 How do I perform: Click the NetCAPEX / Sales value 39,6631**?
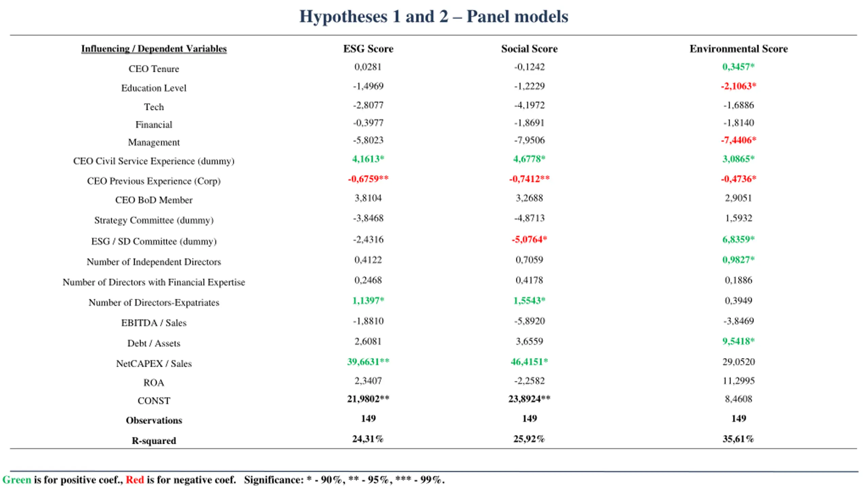[x=368, y=362]
